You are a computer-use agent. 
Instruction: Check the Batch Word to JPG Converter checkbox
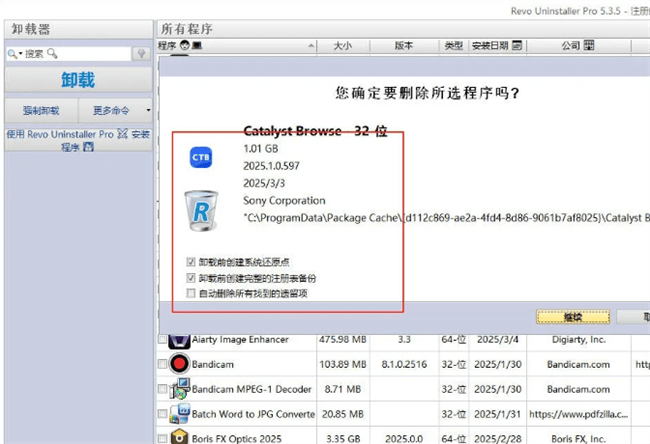pos(162,414)
